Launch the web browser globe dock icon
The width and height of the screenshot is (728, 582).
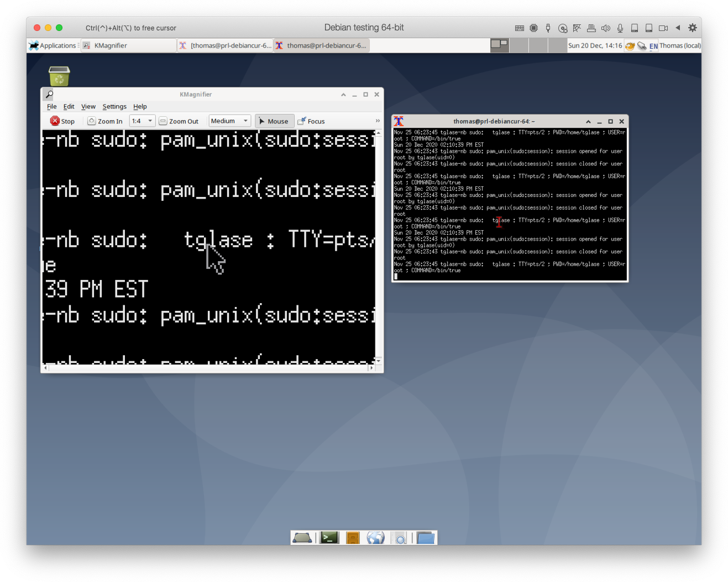click(375, 538)
